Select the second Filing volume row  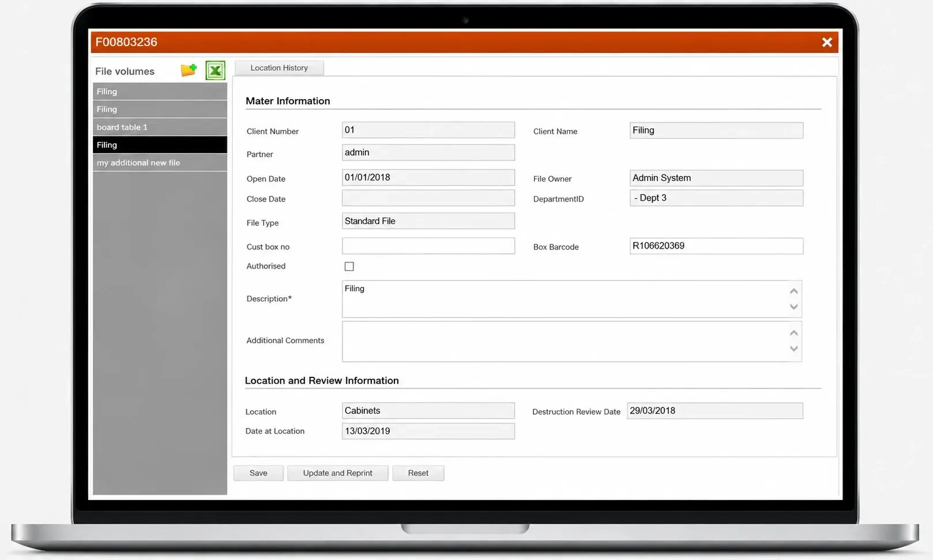tap(160, 109)
